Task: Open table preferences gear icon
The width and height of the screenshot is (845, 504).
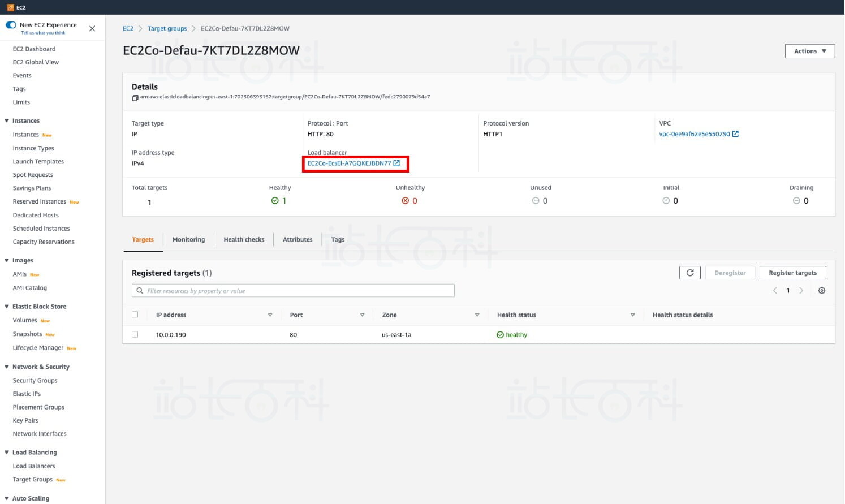Action: 822,291
